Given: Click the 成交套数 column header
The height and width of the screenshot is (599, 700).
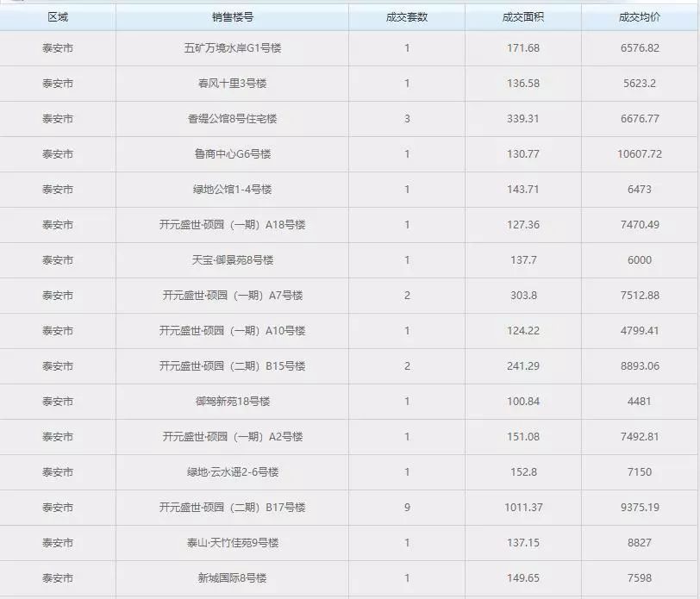Looking at the screenshot, I should (x=407, y=17).
